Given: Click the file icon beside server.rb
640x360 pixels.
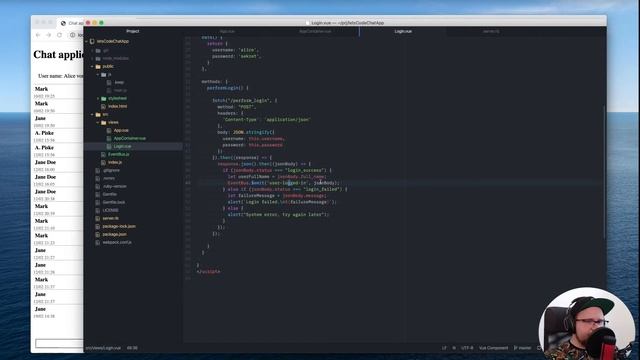Looking at the screenshot, I should coord(98,218).
